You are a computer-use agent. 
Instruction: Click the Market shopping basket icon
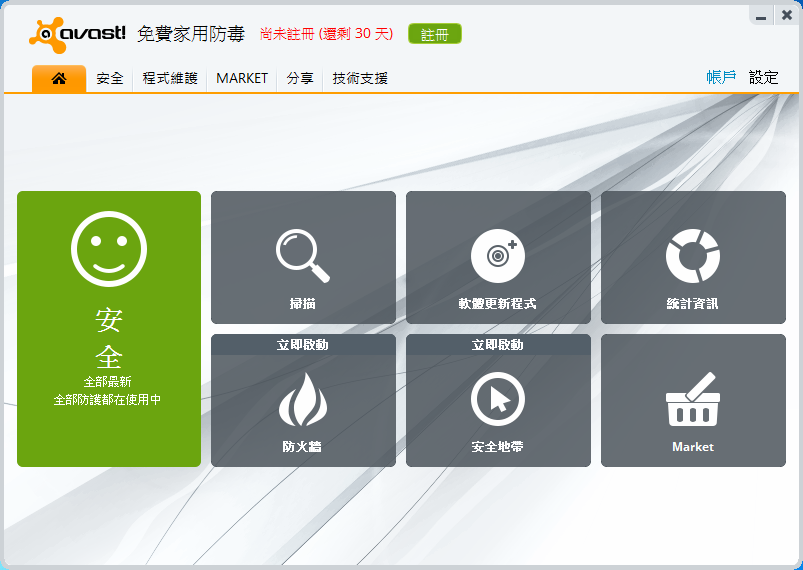point(693,400)
